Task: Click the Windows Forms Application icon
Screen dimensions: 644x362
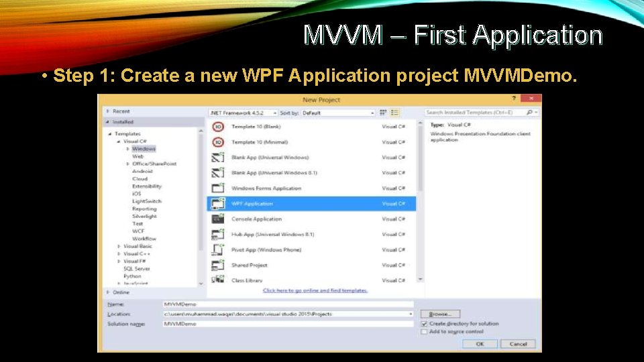Action: (x=217, y=188)
